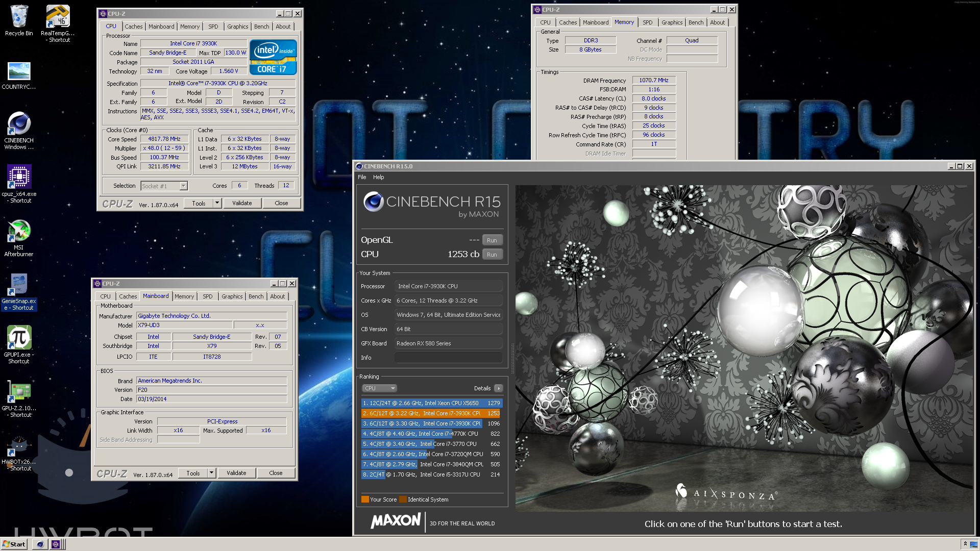Open Tools dropdown arrow in CPU window

pyautogui.click(x=217, y=203)
